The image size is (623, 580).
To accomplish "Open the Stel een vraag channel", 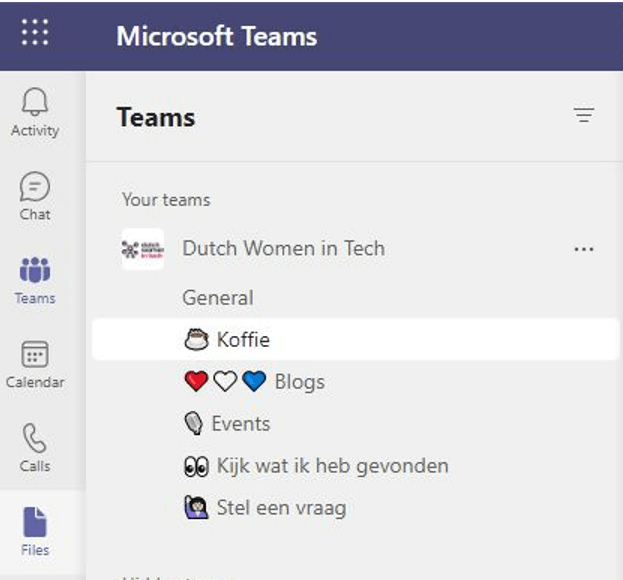I will click(x=281, y=508).
